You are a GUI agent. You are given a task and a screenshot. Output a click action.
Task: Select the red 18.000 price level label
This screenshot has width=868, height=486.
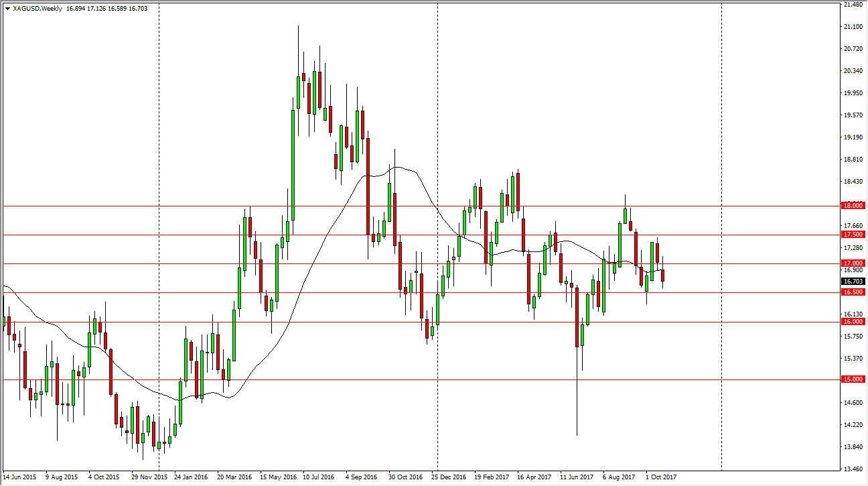click(853, 206)
